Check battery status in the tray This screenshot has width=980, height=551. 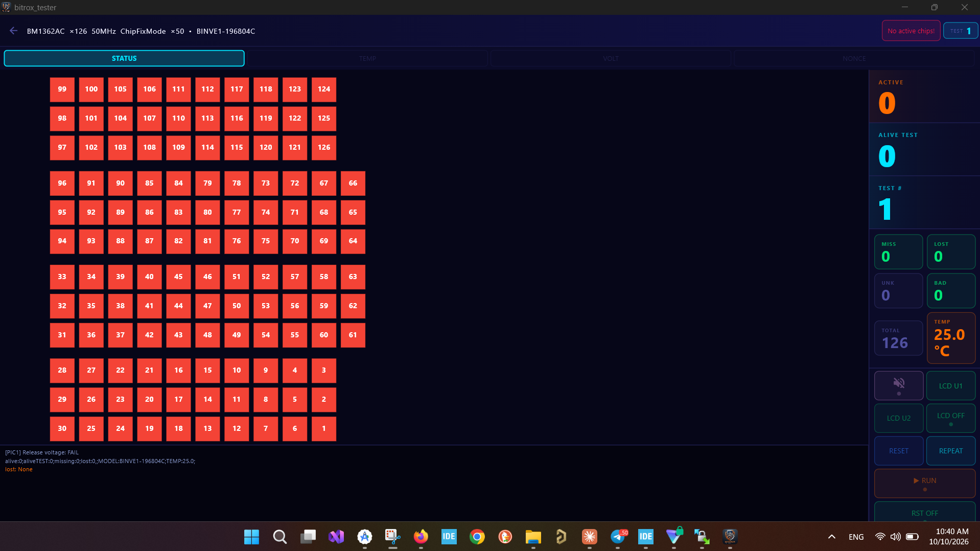pos(912,537)
